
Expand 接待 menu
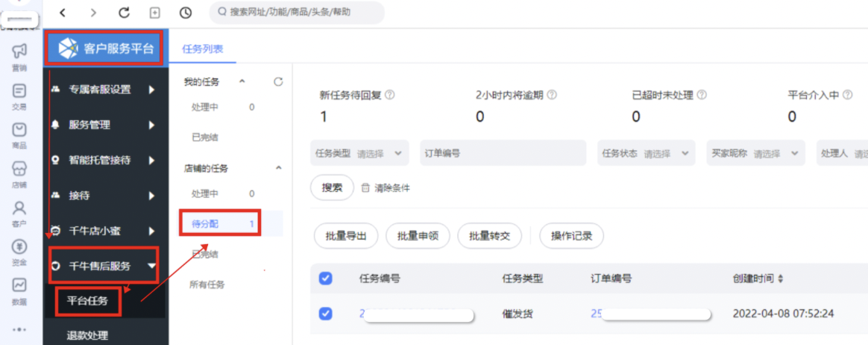[x=104, y=196]
